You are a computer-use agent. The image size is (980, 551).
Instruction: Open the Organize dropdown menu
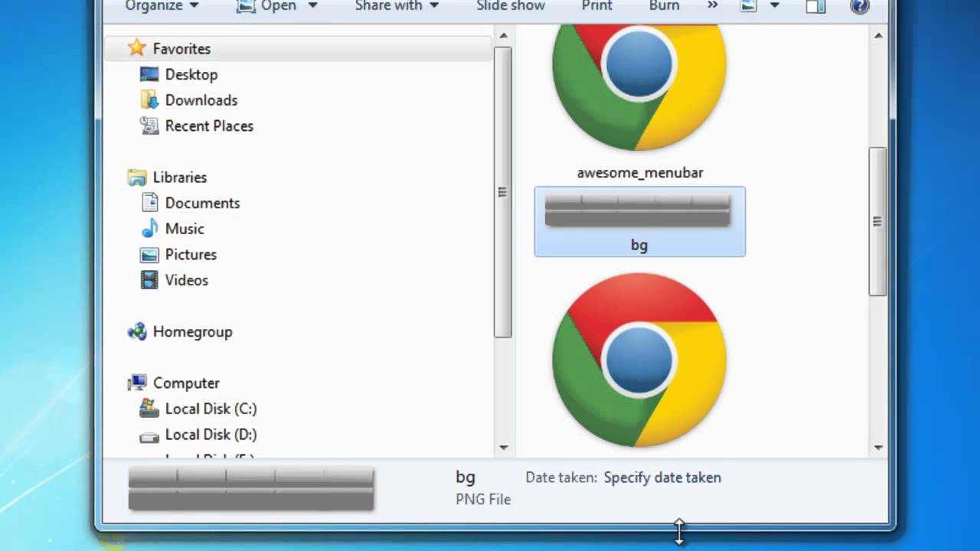[x=162, y=6]
